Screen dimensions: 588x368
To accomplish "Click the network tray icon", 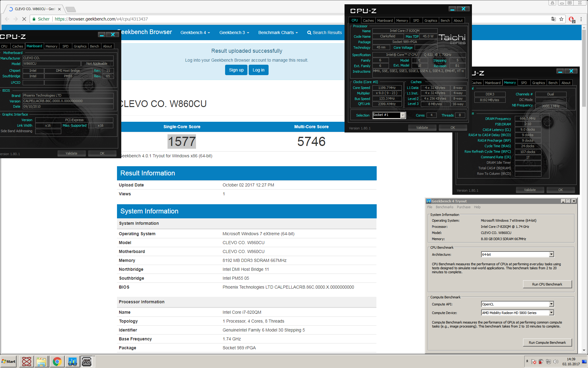I will pos(548,362).
